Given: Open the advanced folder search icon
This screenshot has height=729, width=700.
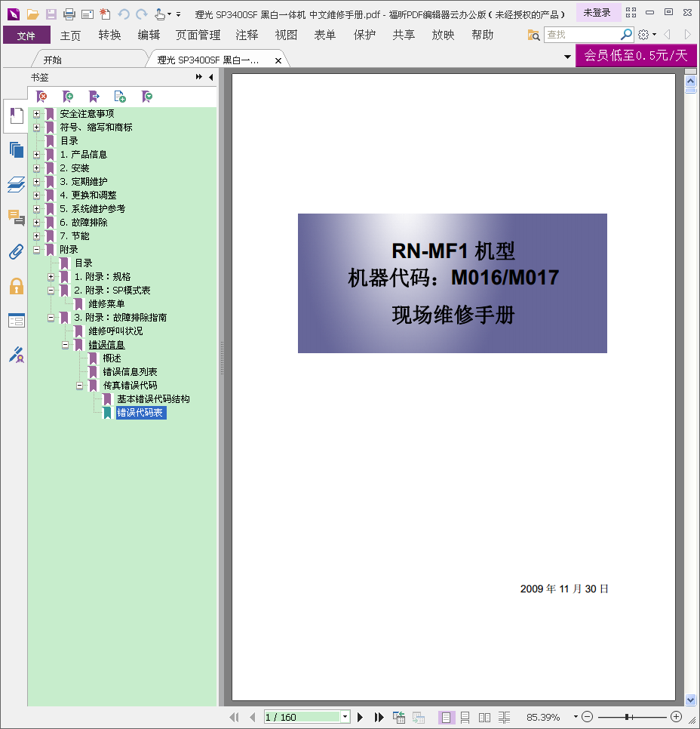Looking at the screenshot, I should (x=533, y=35).
